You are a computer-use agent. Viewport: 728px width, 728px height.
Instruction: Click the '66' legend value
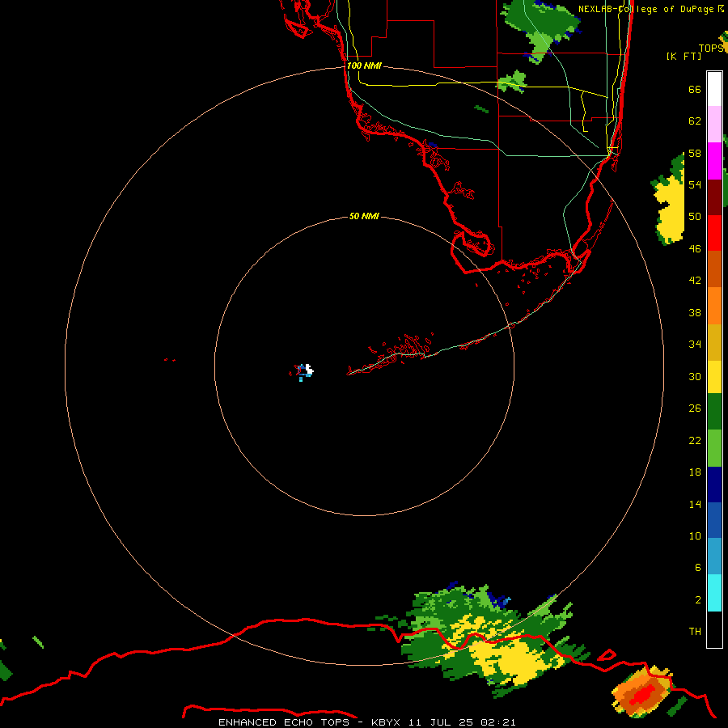(695, 89)
